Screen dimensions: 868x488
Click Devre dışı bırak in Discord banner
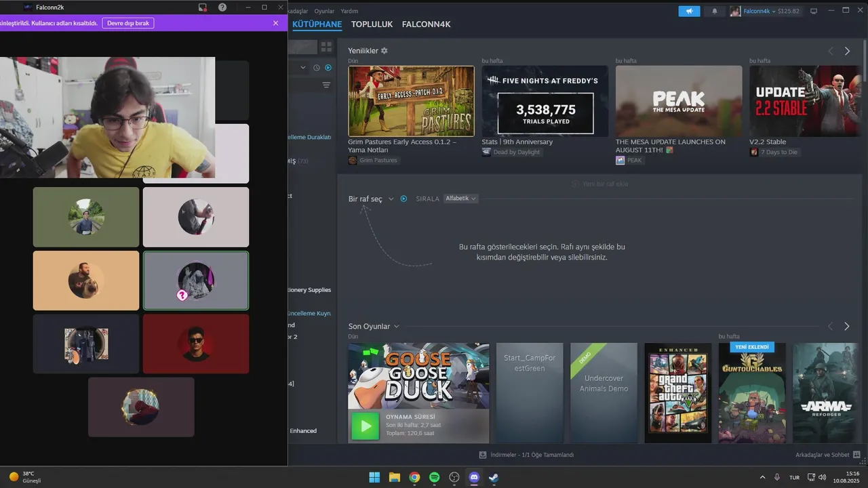coord(128,23)
